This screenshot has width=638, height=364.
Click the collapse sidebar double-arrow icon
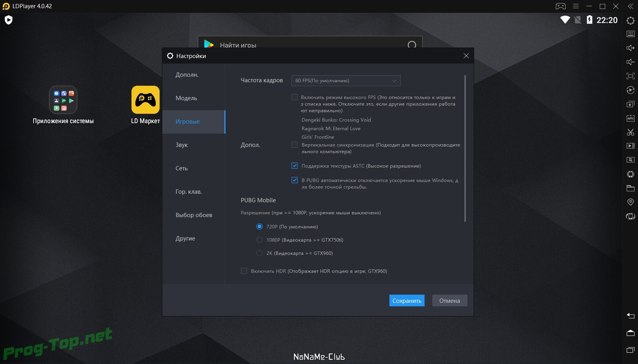[630, 6]
